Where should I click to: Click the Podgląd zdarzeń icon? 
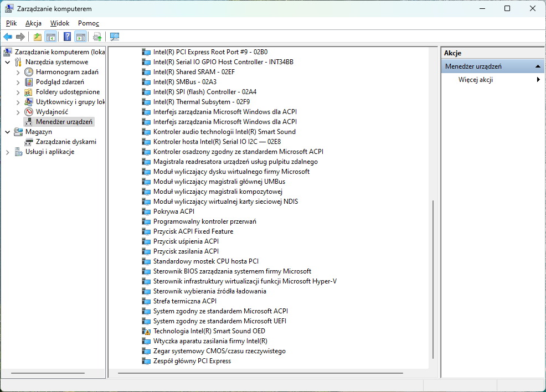pos(29,82)
